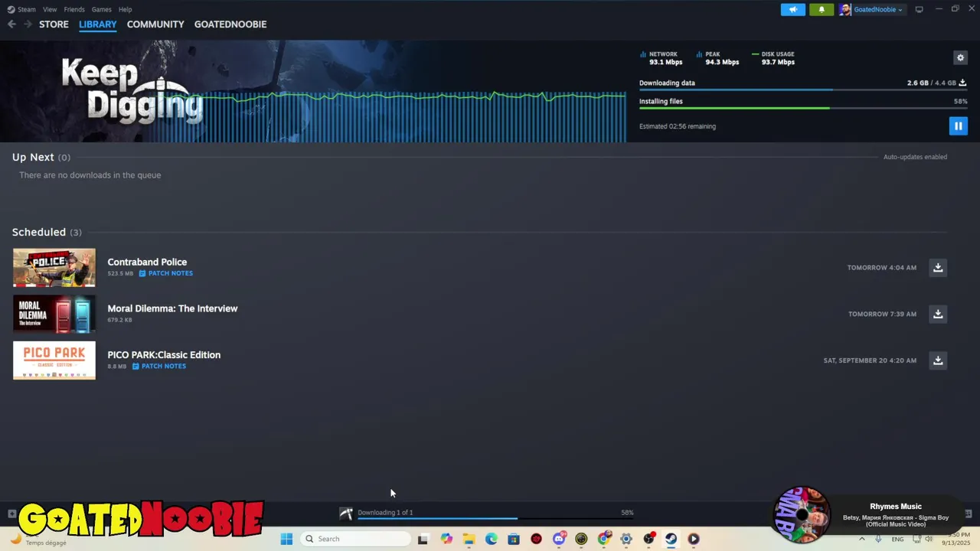Click the PICO PARK thumbnail
The height and width of the screenshot is (551, 980).
click(54, 360)
